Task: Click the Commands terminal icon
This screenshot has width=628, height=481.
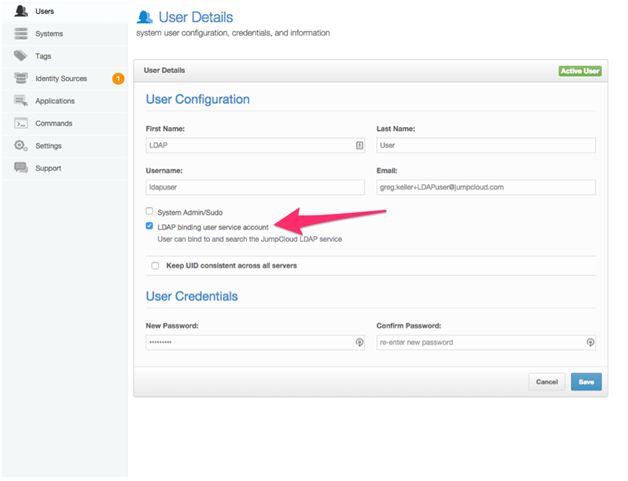Action: [x=21, y=123]
